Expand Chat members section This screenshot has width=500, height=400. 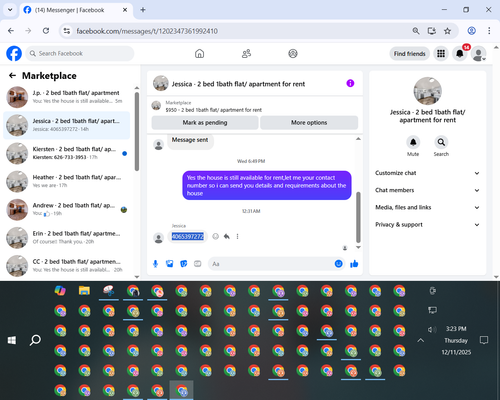click(428, 190)
